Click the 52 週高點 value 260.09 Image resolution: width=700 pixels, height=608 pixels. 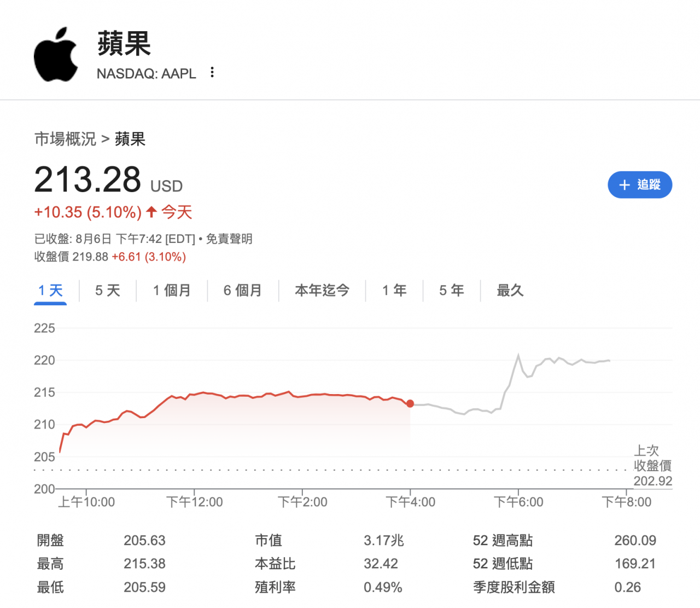[635, 540]
